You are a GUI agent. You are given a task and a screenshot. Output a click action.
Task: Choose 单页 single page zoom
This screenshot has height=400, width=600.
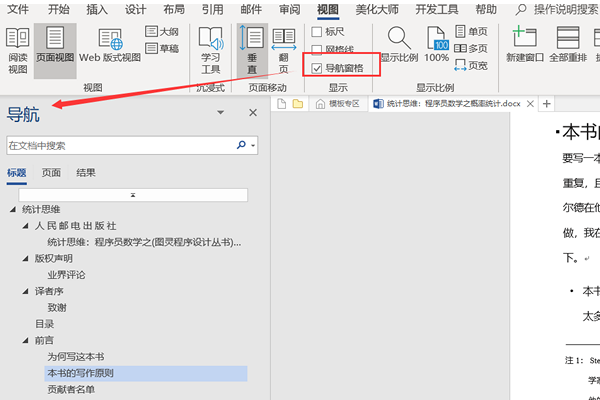click(x=471, y=31)
